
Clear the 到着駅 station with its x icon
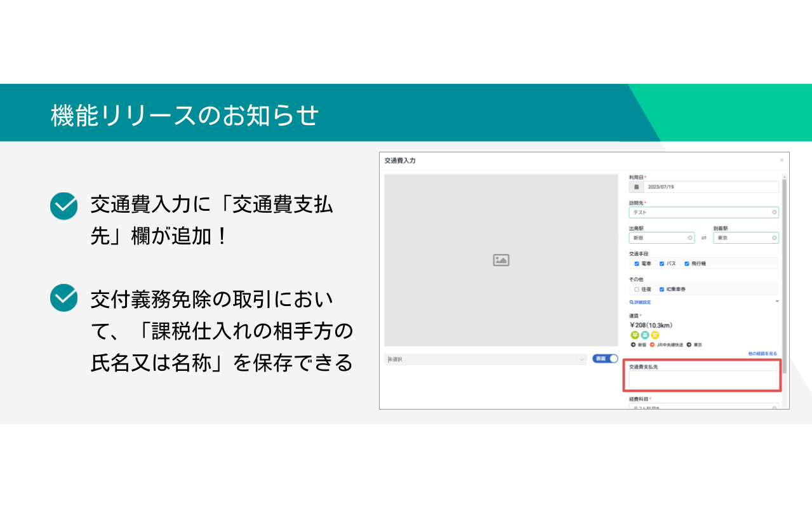pyautogui.click(x=774, y=238)
